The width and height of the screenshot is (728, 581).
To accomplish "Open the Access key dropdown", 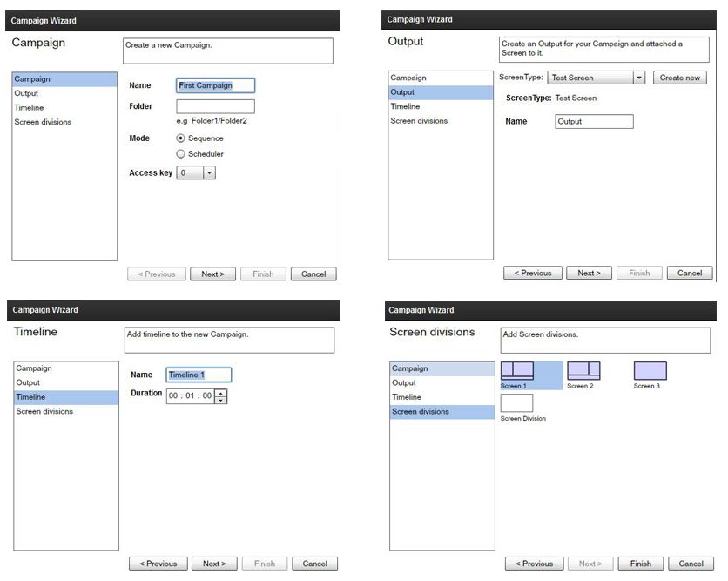I will click(209, 173).
